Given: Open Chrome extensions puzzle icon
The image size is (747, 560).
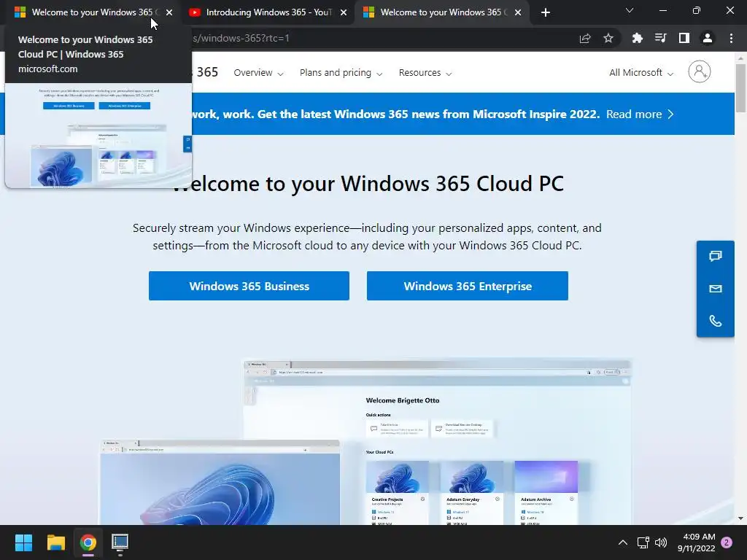Looking at the screenshot, I should [x=637, y=38].
